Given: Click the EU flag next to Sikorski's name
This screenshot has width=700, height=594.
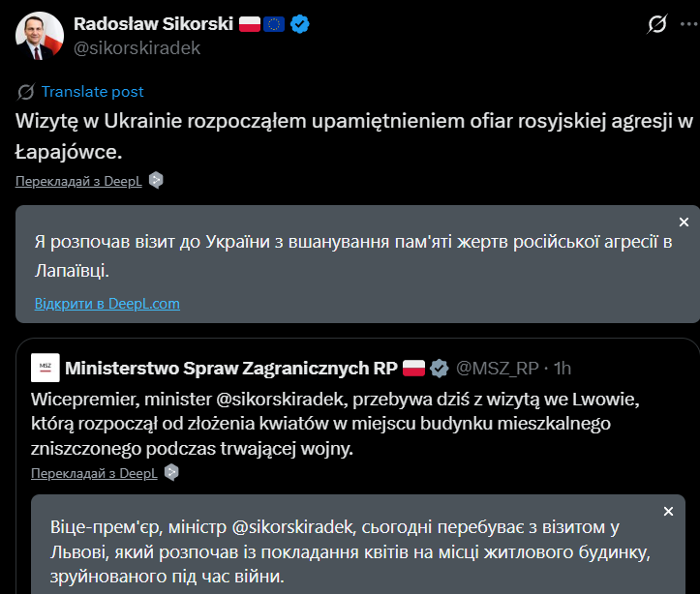Looking at the screenshot, I should tap(275, 24).
